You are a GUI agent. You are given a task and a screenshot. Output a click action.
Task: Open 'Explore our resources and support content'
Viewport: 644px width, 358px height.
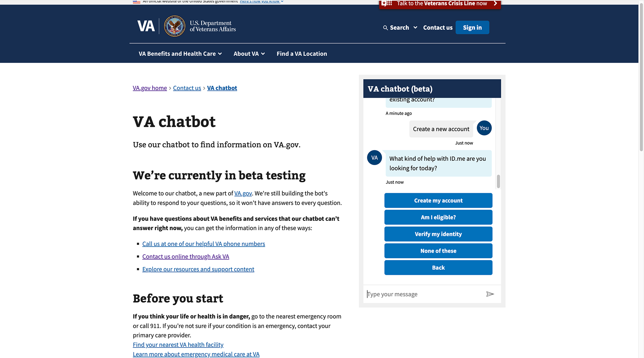[x=198, y=269]
